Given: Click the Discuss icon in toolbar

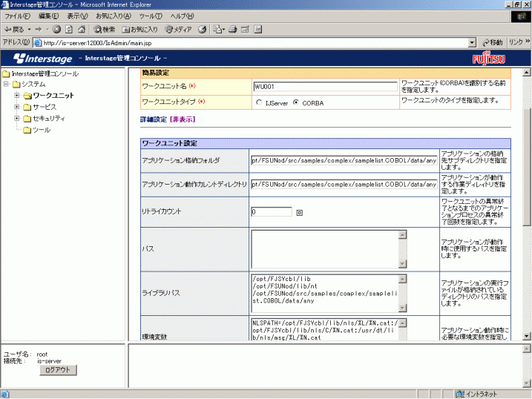Looking at the screenshot, I should tap(258, 30).
